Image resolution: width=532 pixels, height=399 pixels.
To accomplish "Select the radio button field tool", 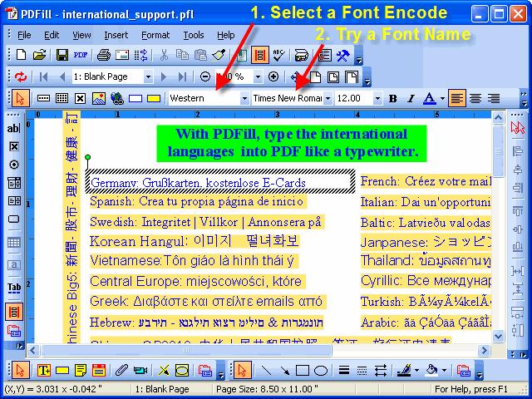I will 14,165.
